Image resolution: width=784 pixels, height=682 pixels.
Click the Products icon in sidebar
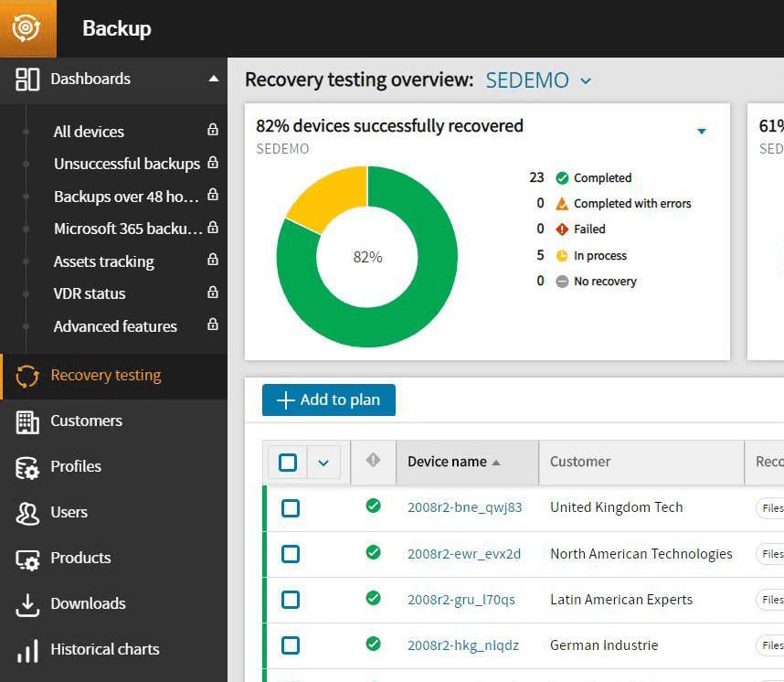pos(27,559)
